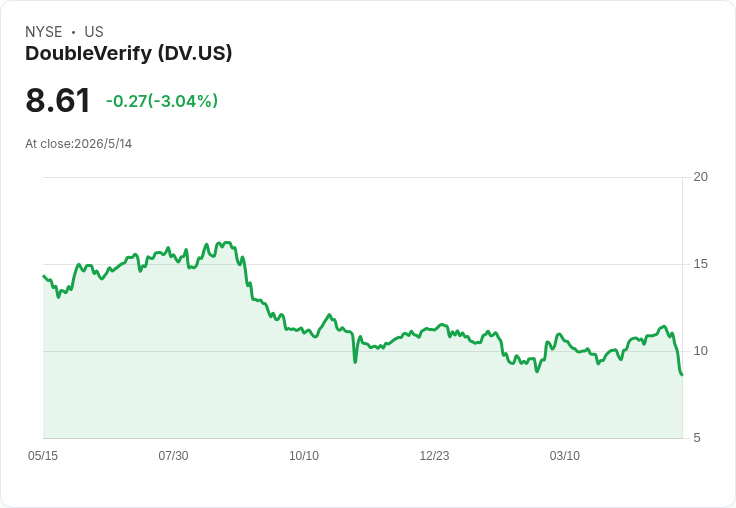Click the 12/23 date axis label
736x508 pixels.
coord(434,456)
